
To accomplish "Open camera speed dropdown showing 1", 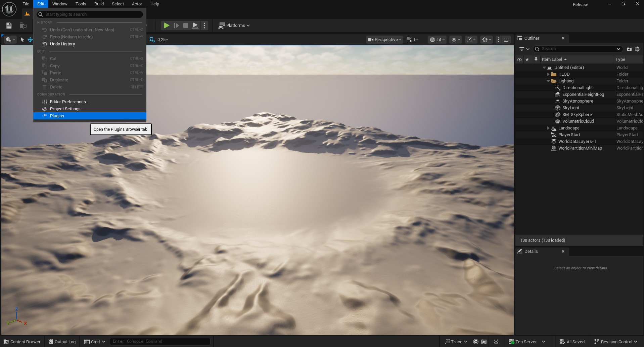I will [x=412, y=40].
